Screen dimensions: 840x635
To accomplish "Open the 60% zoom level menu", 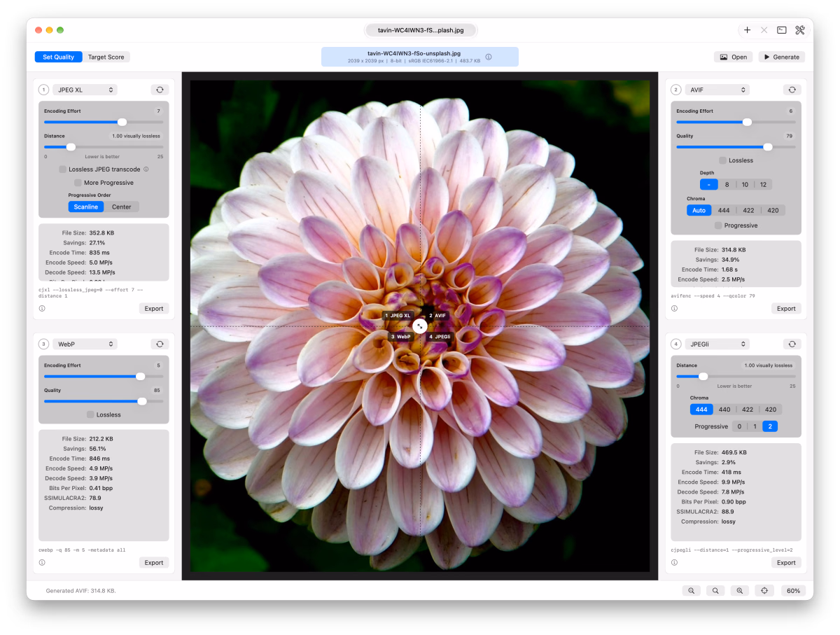I will [x=793, y=591].
